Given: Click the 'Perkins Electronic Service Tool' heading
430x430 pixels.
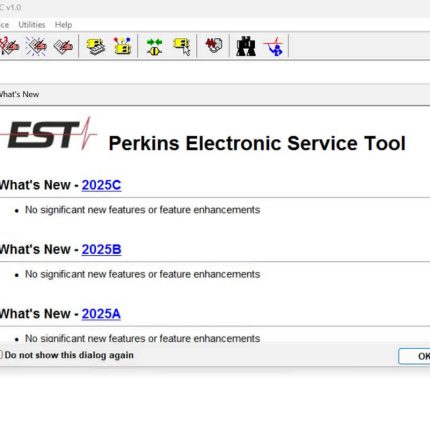Looking at the screenshot, I should [257, 144].
